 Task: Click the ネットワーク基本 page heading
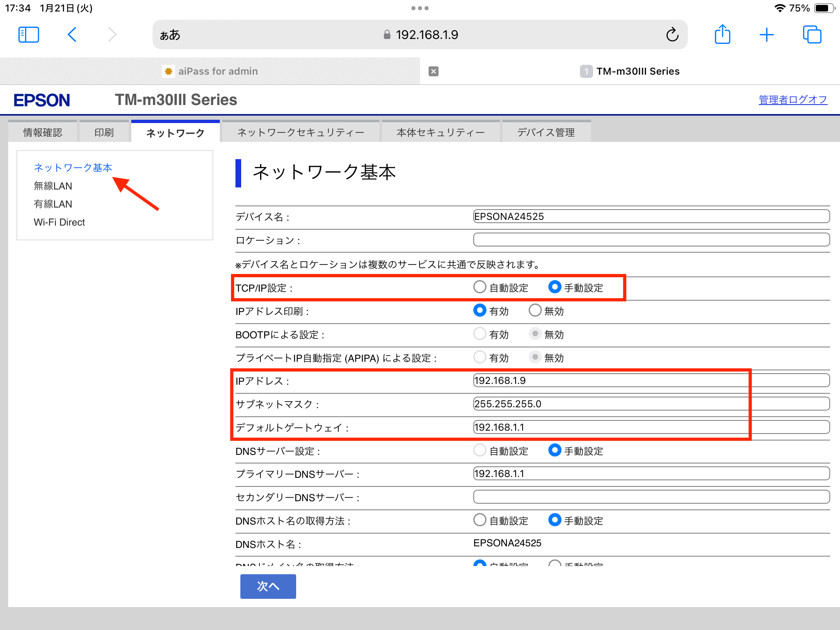click(x=324, y=172)
